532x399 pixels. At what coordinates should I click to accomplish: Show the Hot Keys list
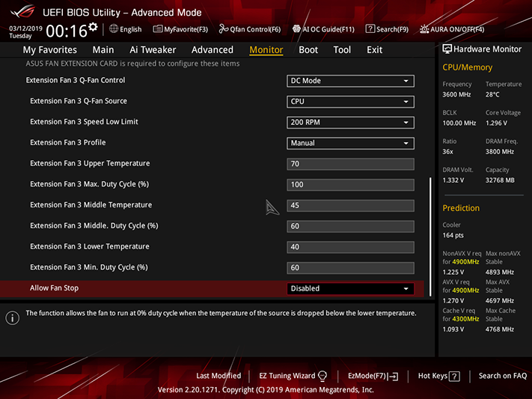(438, 376)
